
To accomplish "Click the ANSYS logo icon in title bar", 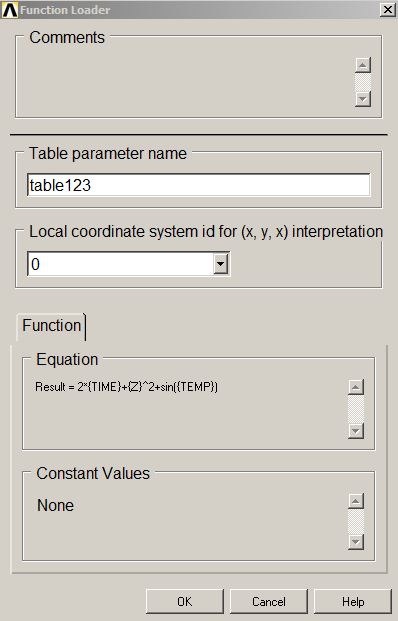I will 10,10.
